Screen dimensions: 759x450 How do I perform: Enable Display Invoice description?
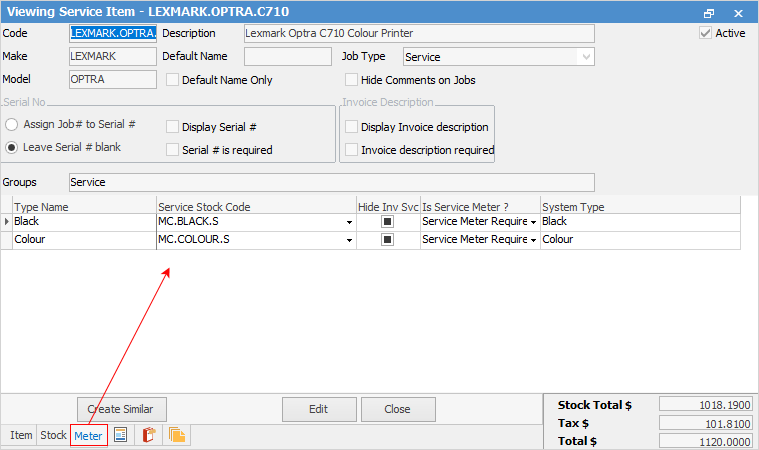[x=351, y=127]
